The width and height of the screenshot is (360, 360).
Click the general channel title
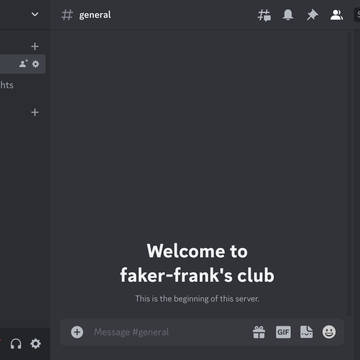click(95, 15)
